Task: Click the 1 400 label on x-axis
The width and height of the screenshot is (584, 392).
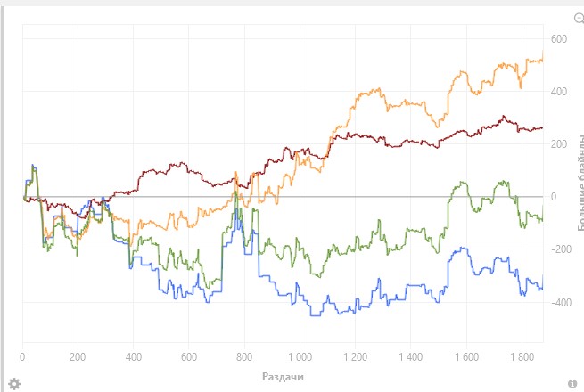Action: (x=411, y=357)
